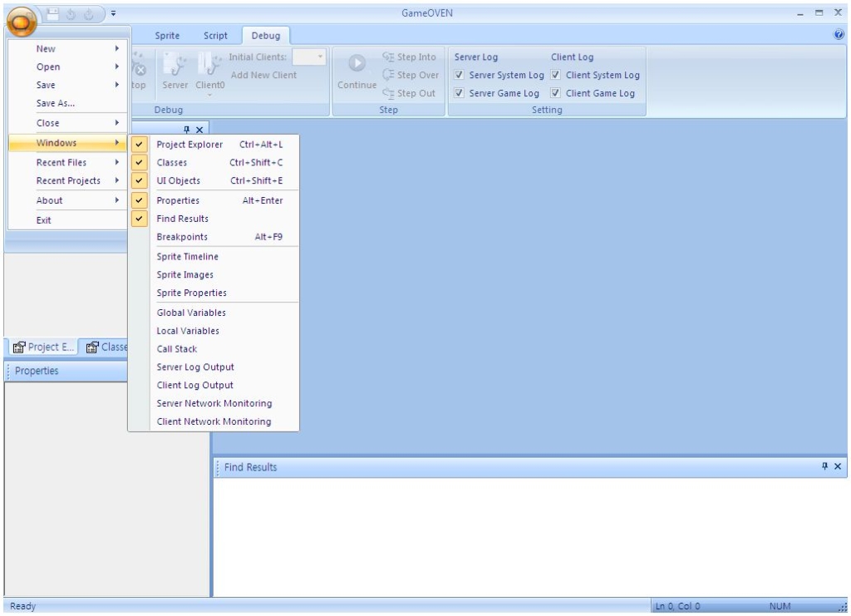Expand the Close submenu
The width and height of the screenshot is (851, 616).
[68, 123]
